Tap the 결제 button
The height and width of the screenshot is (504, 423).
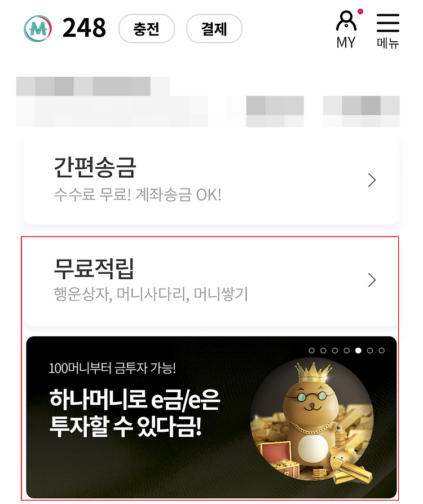(x=214, y=29)
